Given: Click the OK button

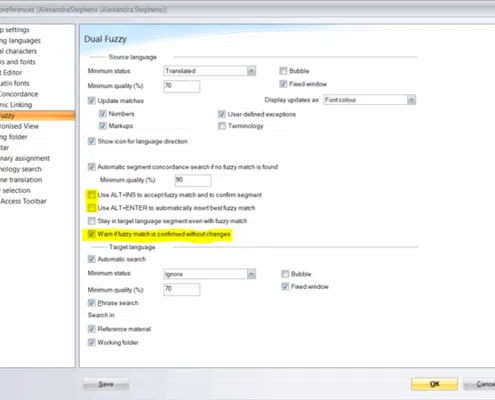Looking at the screenshot, I should (x=434, y=384).
